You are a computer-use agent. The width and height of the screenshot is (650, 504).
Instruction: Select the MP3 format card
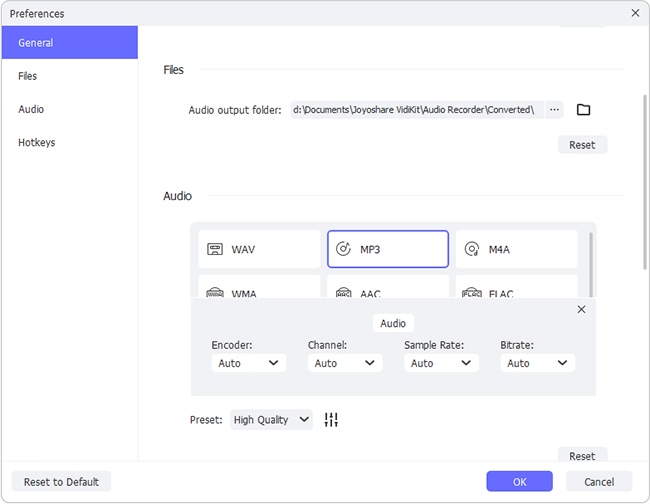[388, 249]
